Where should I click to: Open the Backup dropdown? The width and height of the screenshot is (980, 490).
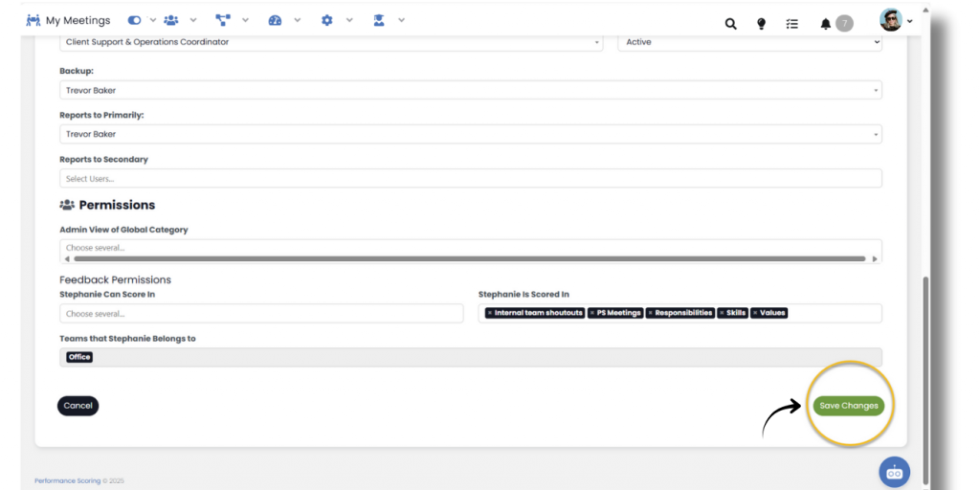pos(470,90)
